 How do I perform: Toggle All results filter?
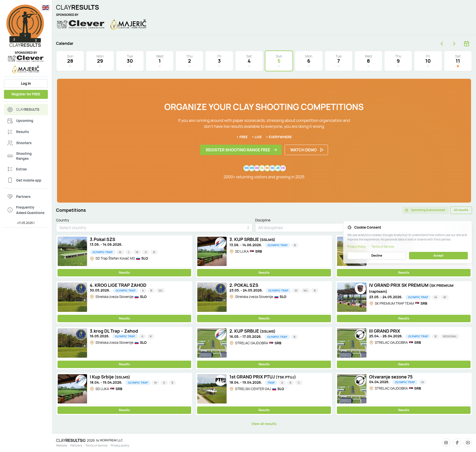461,210
